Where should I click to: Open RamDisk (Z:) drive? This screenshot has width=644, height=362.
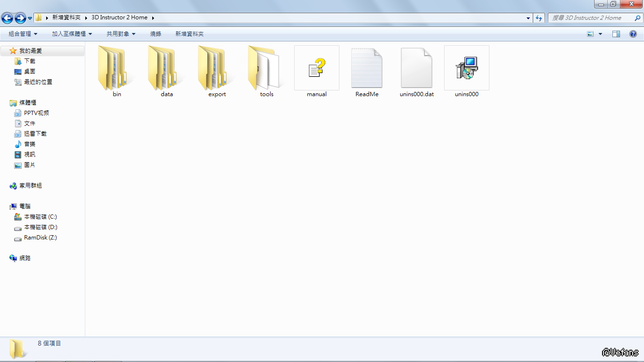41,238
